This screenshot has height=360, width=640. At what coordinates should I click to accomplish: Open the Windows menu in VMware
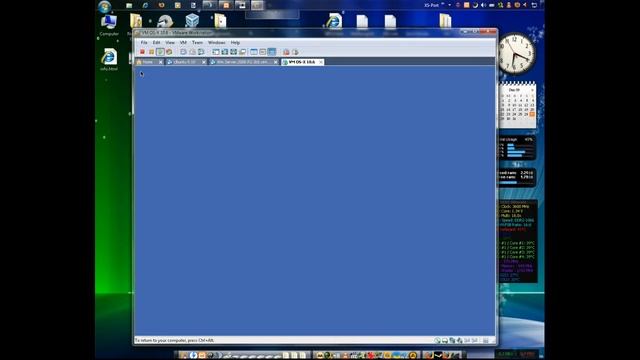click(x=216, y=42)
